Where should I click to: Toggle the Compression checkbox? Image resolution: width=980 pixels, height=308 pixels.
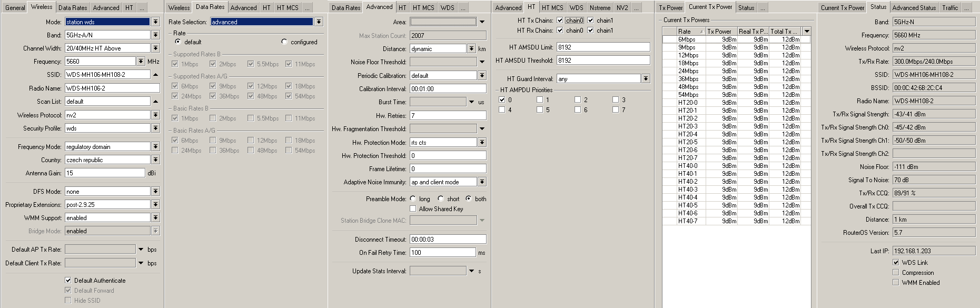point(896,272)
